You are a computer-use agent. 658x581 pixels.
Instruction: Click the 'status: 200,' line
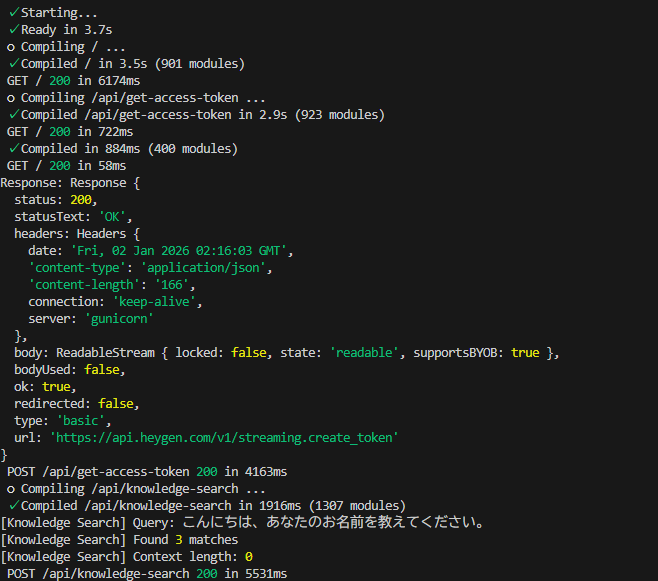pyautogui.click(x=56, y=200)
